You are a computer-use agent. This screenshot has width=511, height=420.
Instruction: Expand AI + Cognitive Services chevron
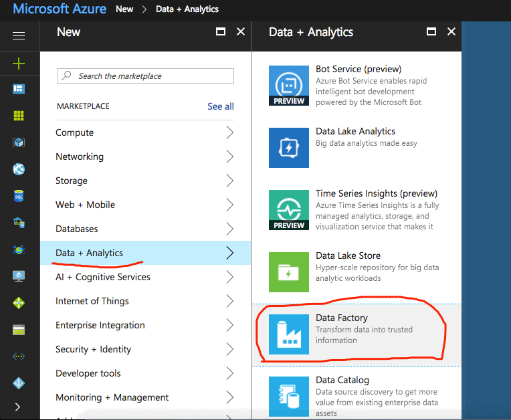coord(230,277)
